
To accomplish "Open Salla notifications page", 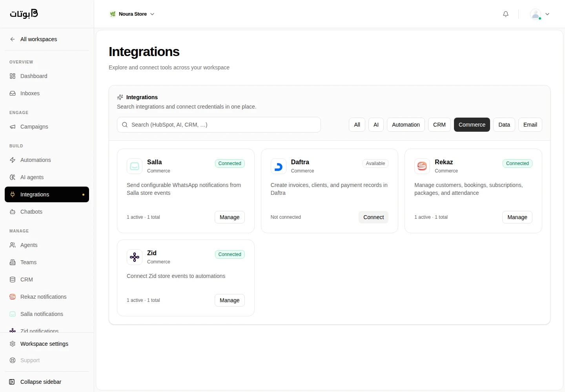I will (47, 314).
